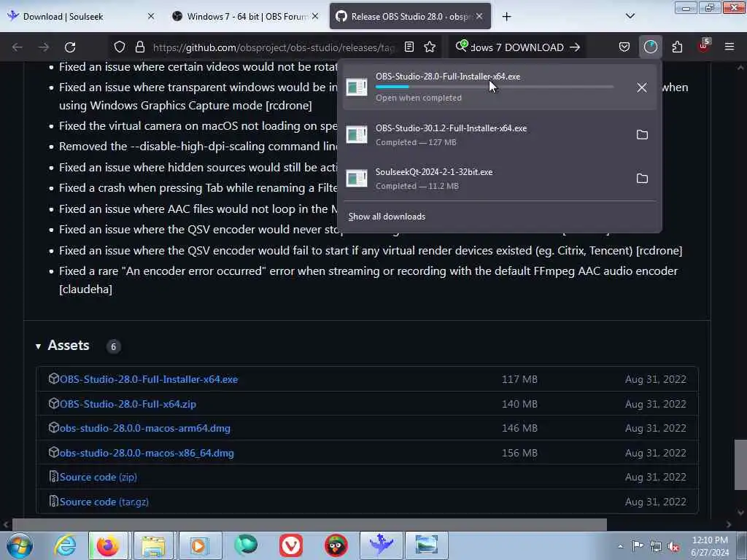
Task: Show OBS-Studio-30.1.2 installer in its folder
Action: click(x=642, y=135)
